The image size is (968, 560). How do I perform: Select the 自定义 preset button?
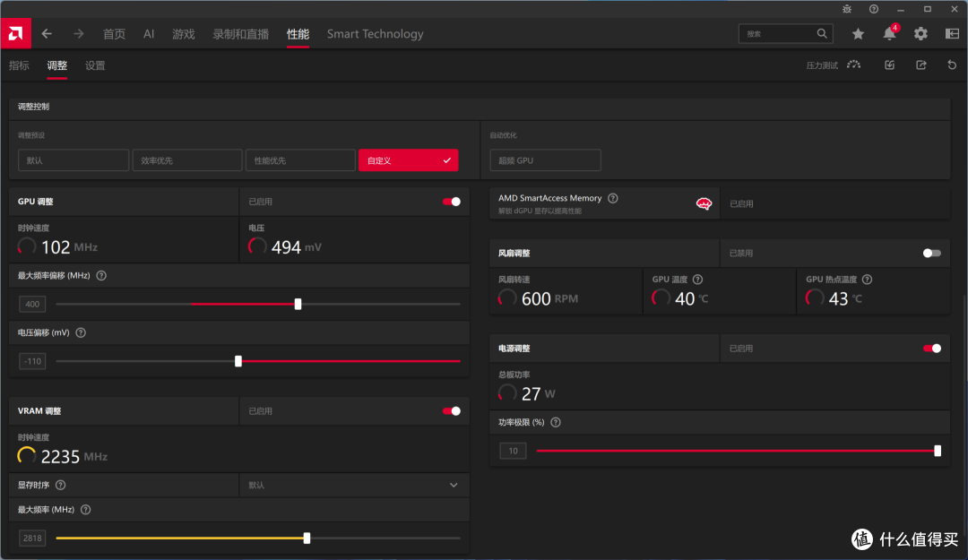[408, 159]
